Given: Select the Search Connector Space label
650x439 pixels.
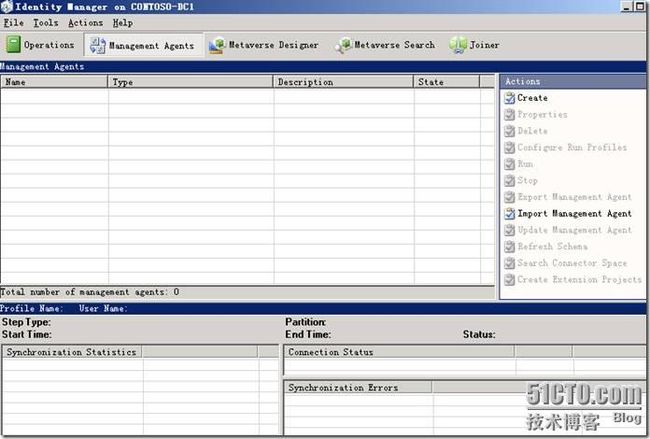Looking at the screenshot, I should (x=572, y=263).
